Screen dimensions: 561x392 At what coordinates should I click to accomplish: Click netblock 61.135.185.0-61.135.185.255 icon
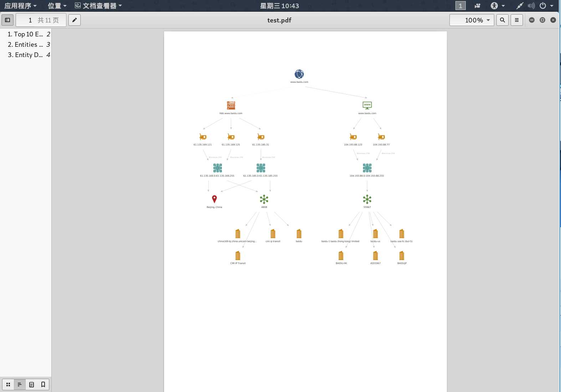[261, 168]
